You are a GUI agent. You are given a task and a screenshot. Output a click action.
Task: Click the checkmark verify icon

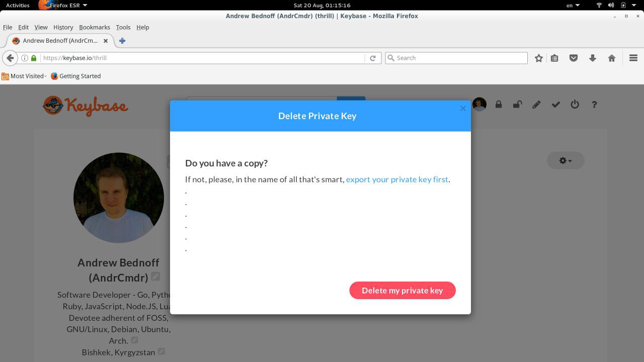555,105
